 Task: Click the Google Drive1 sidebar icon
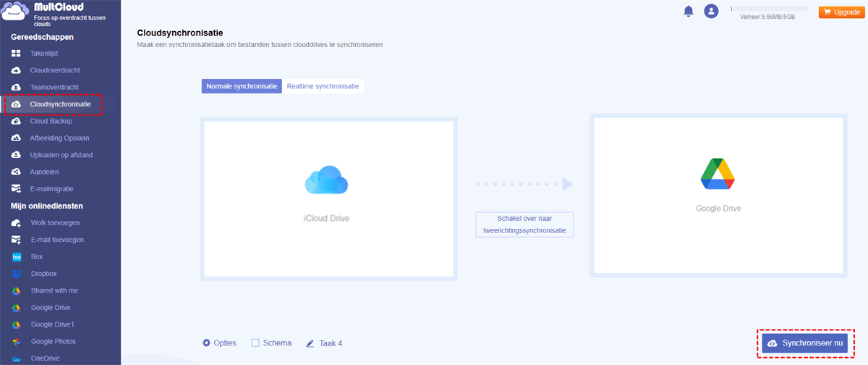(x=17, y=324)
